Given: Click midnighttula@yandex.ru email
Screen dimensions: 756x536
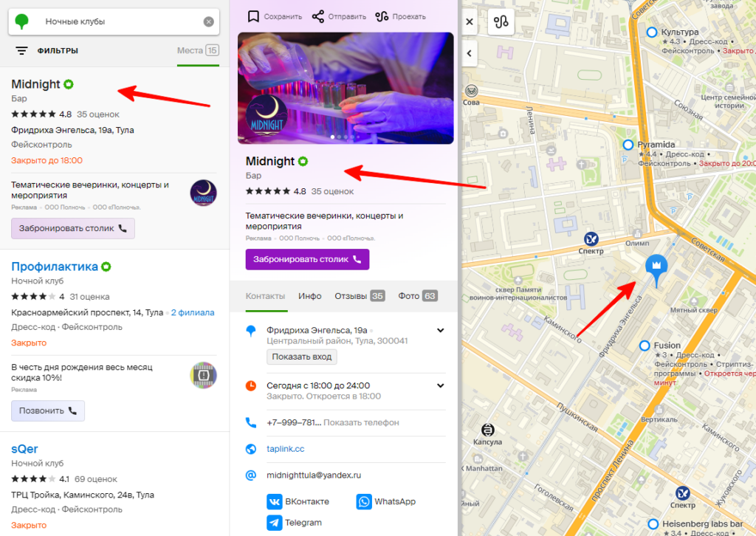Looking at the screenshot, I should tap(314, 475).
